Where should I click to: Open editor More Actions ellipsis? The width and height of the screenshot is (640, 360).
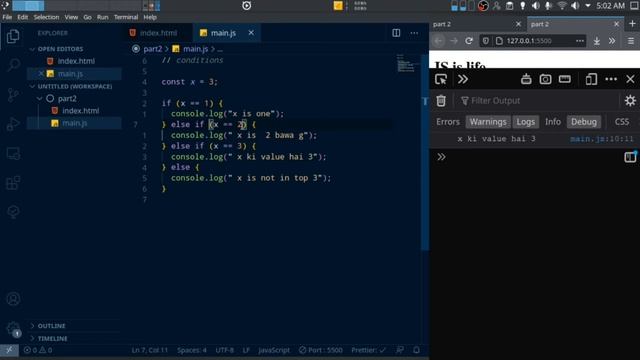414,33
